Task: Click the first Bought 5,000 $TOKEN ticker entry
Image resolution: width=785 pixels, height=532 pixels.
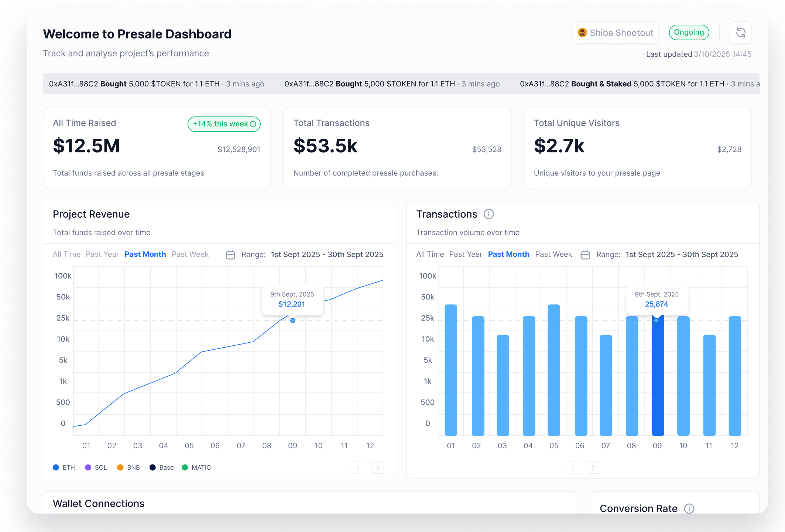Action: (157, 84)
